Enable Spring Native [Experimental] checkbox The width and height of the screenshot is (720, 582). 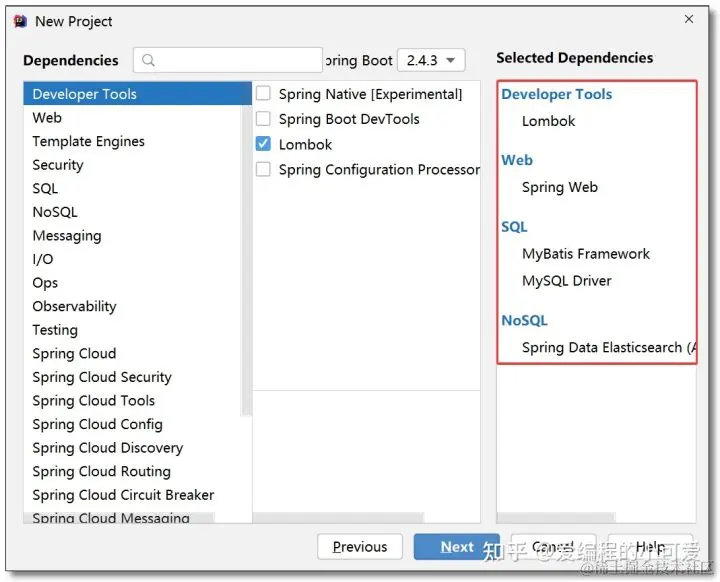pyautogui.click(x=263, y=94)
